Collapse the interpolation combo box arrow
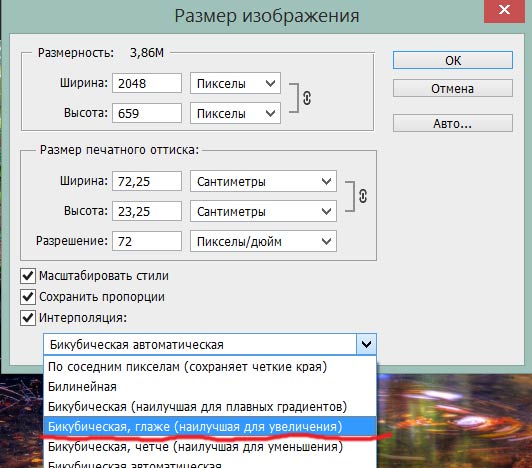The image size is (532, 468). tap(366, 344)
